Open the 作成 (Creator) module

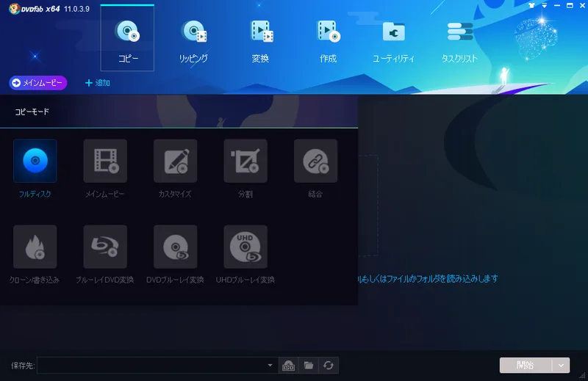coord(328,41)
